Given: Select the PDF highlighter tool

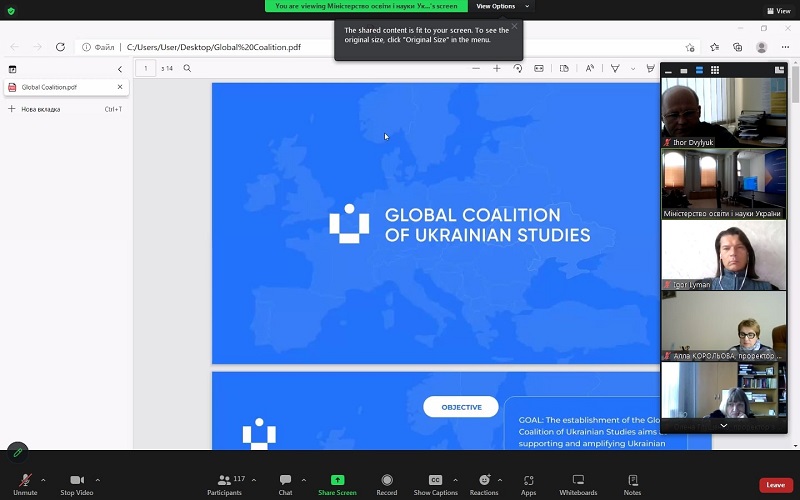Looking at the screenshot, I should (651, 68).
